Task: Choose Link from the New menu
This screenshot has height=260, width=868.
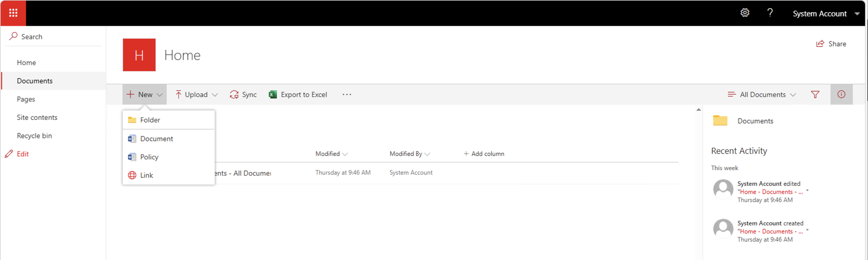Action: tap(169, 175)
